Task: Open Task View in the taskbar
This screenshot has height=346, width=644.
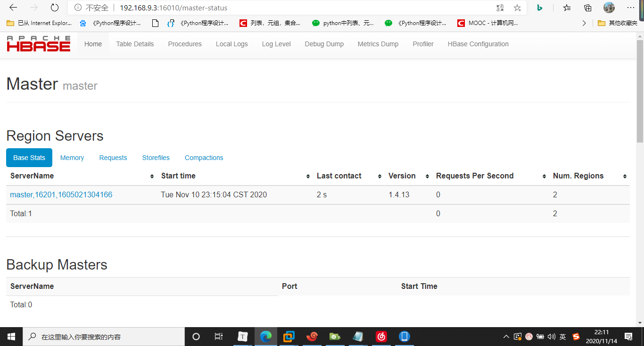Action: tap(219, 337)
